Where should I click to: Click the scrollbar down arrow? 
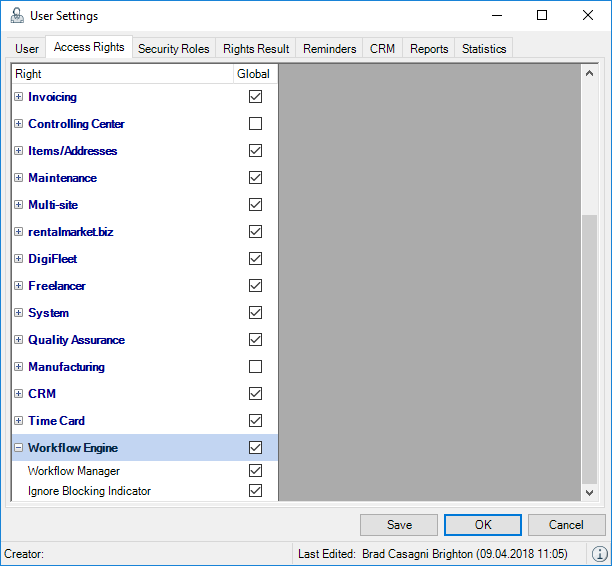589,492
